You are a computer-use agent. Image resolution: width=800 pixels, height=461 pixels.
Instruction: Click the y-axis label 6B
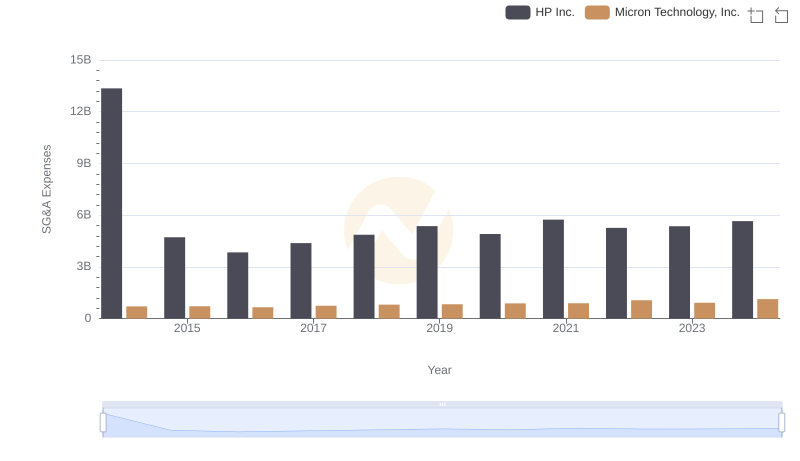coord(84,215)
